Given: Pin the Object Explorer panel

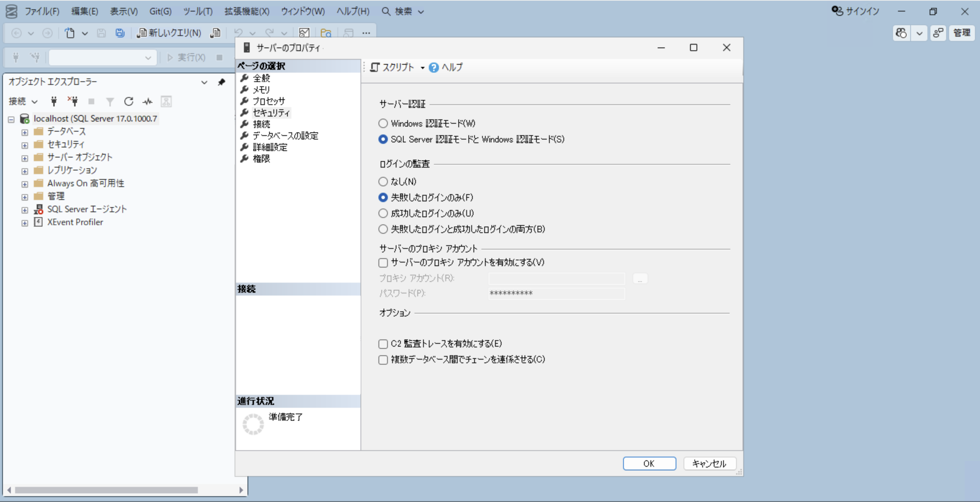Looking at the screenshot, I should tap(221, 82).
